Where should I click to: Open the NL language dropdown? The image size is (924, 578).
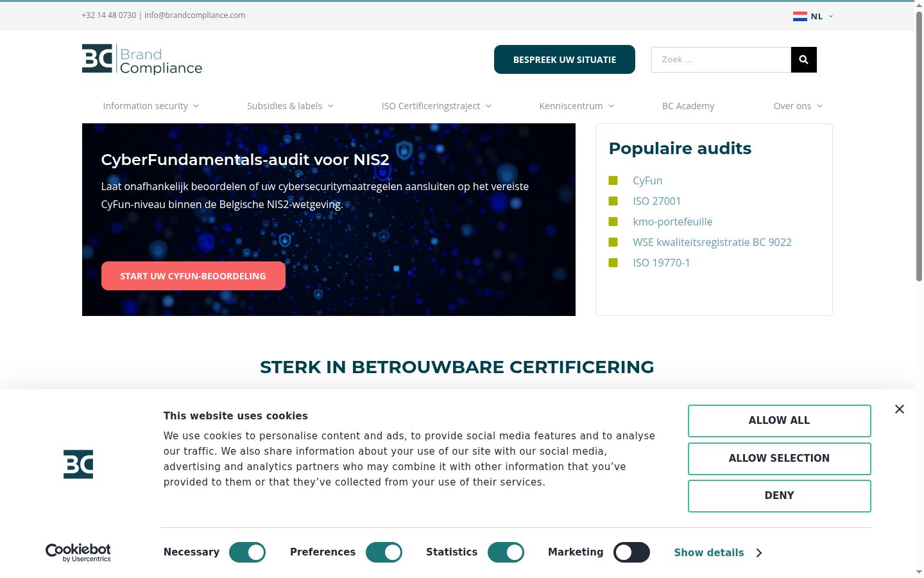pos(813,17)
